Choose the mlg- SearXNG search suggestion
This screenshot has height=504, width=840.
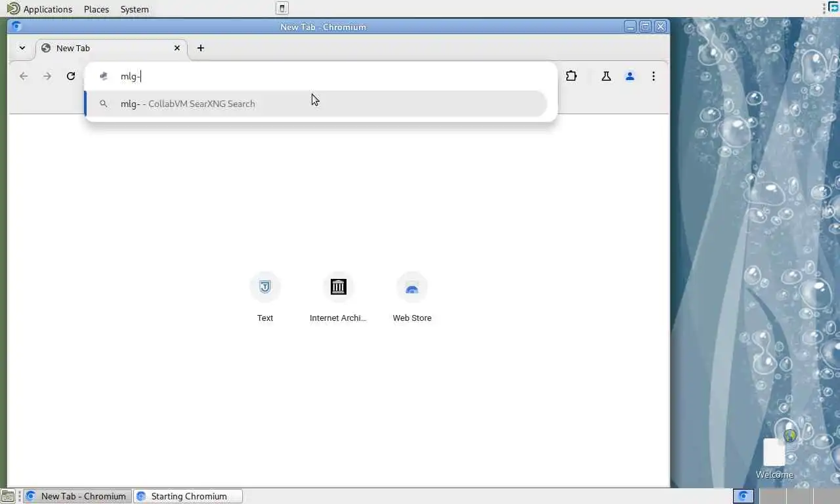pyautogui.click(x=316, y=104)
